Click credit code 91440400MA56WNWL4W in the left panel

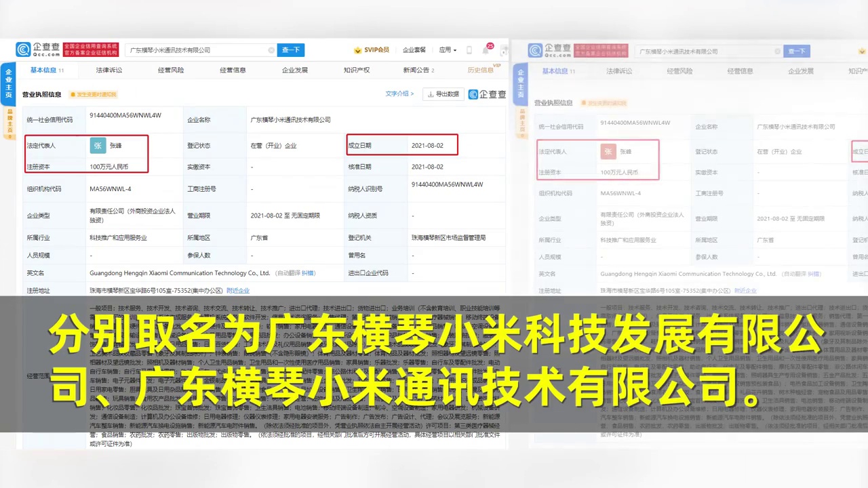click(x=125, y=115)
